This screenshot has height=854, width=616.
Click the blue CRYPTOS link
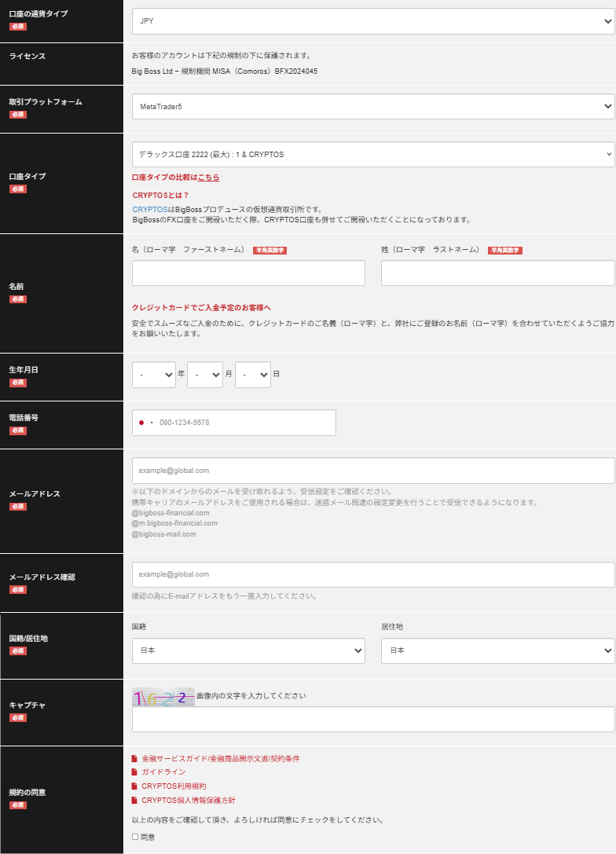[150, 210]
